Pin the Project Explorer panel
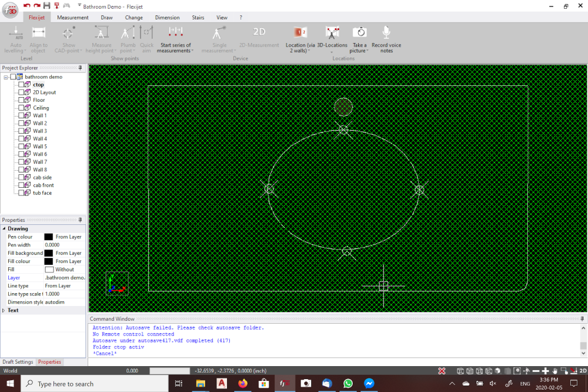Viewport: 588px width, 392px height. point(80,68)
